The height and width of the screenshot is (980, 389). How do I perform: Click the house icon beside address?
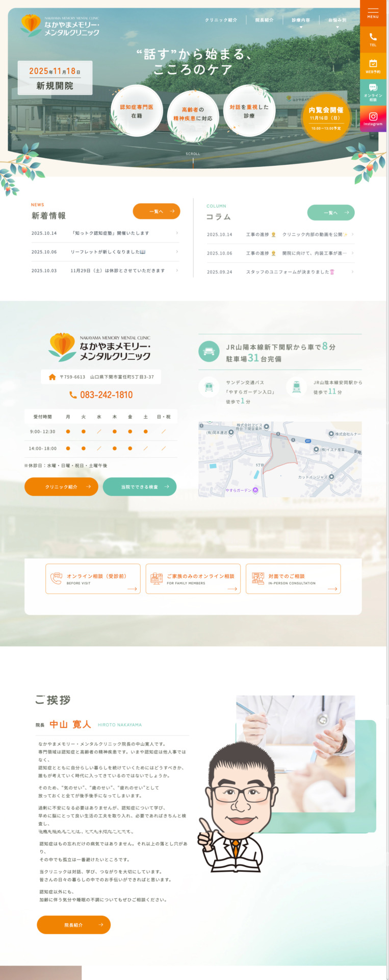52,377
